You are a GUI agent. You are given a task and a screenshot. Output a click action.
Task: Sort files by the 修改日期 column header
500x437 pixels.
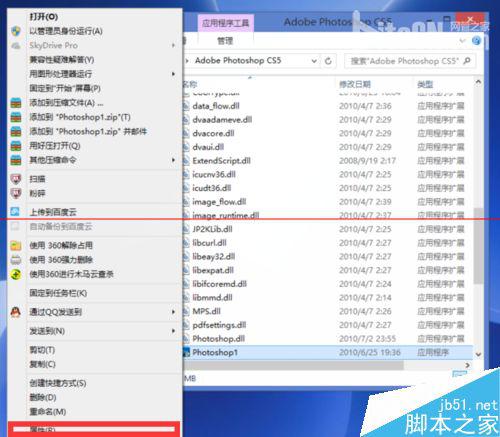coord(355,84)
